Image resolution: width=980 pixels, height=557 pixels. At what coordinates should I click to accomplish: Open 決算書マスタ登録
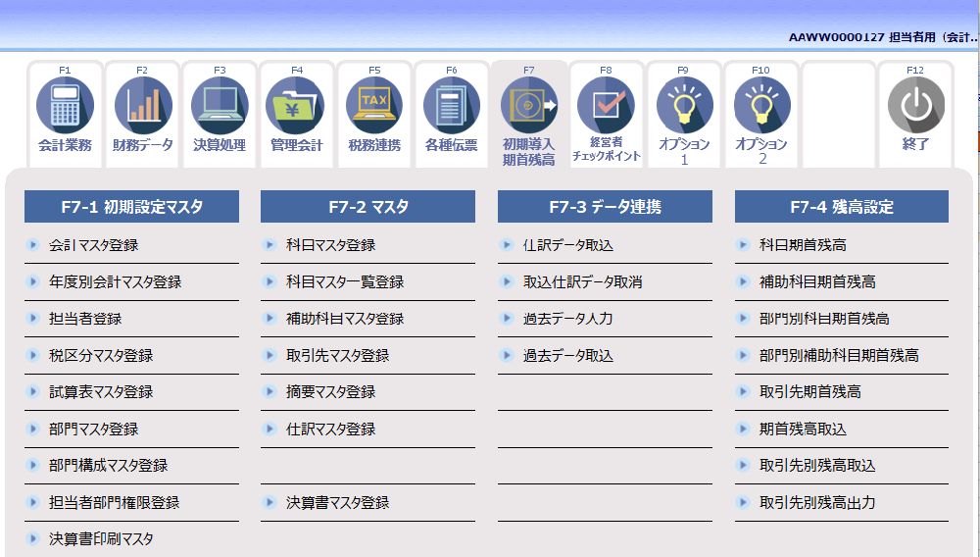point(337,503)
